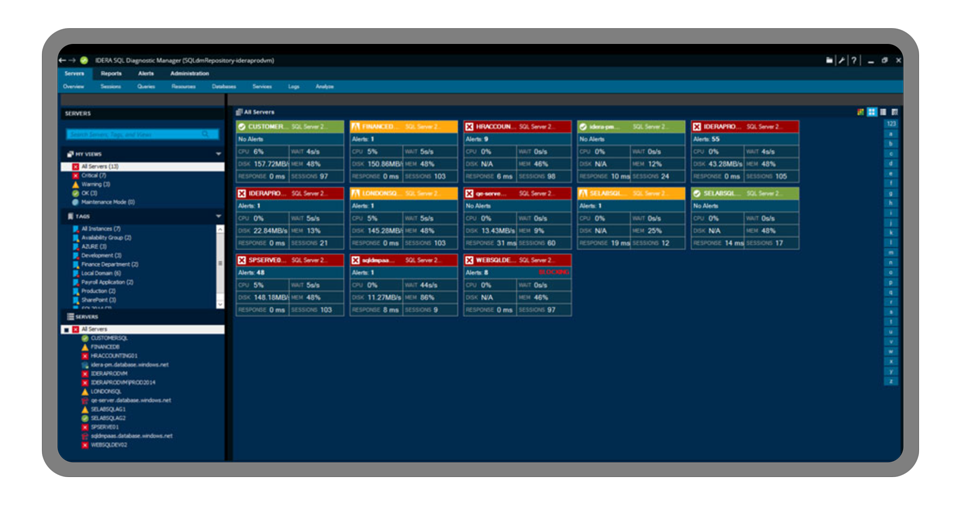Click the back navigation arrow

[x=62, y=60]
